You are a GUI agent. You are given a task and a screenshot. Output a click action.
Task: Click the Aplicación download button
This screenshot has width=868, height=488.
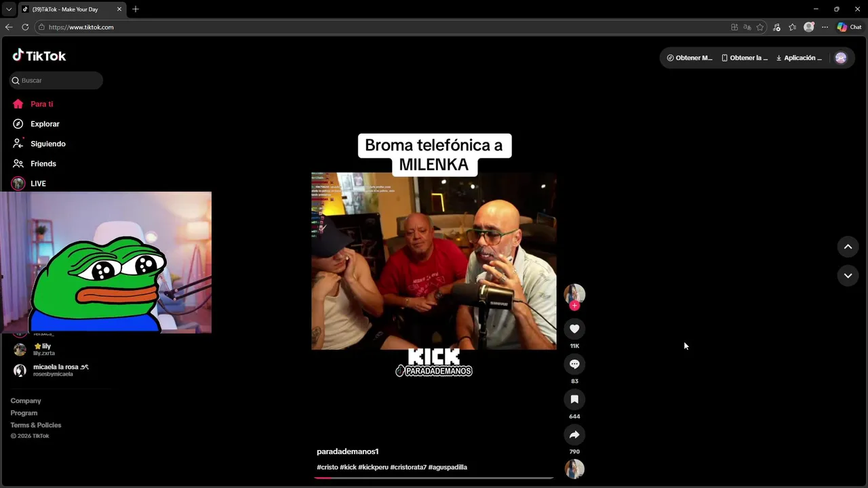click(x=799, y=58)
